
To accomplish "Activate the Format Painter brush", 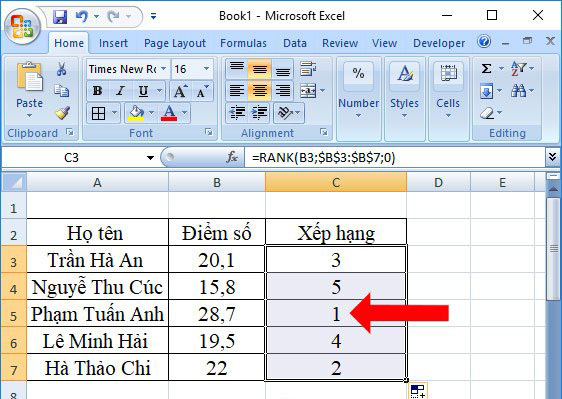I will coord(62,113).
